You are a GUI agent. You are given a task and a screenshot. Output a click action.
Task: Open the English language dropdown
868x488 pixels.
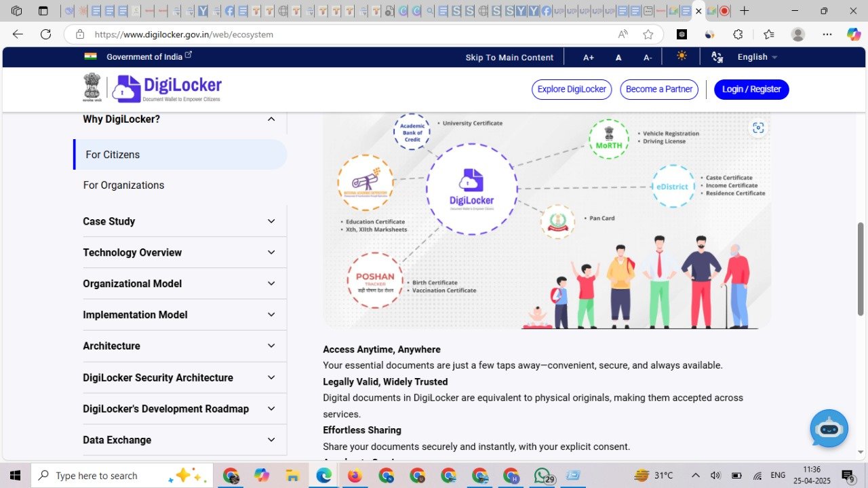click(757, 57)
